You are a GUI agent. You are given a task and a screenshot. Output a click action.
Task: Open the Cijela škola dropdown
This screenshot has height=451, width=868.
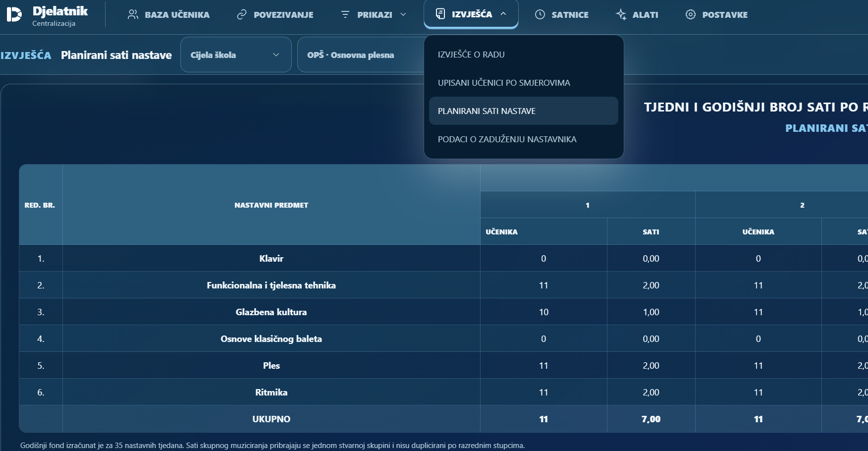236,55
